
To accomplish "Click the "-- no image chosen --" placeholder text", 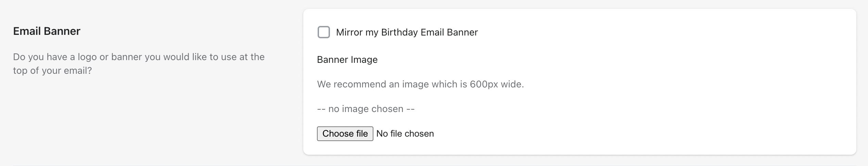I will 366,109.
